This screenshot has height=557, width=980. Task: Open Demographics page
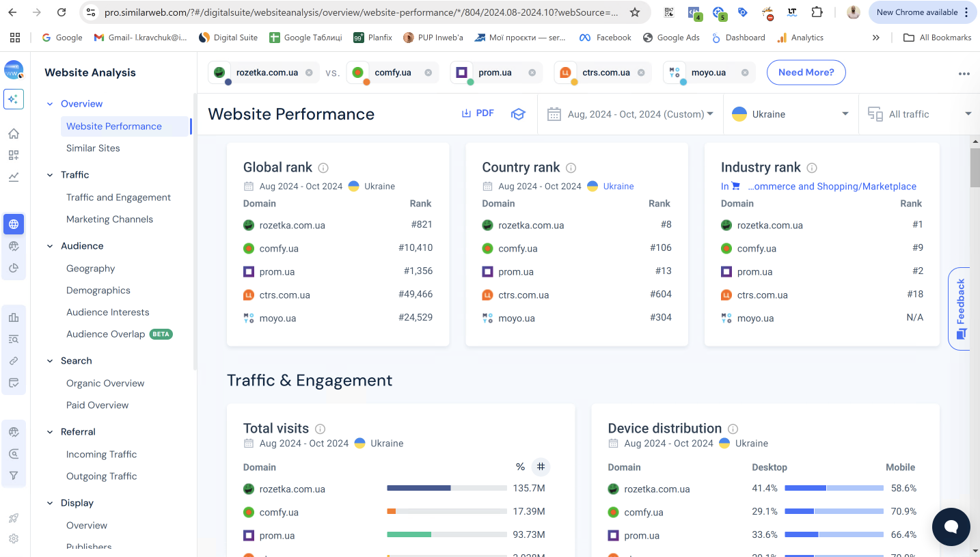(98, 290)
